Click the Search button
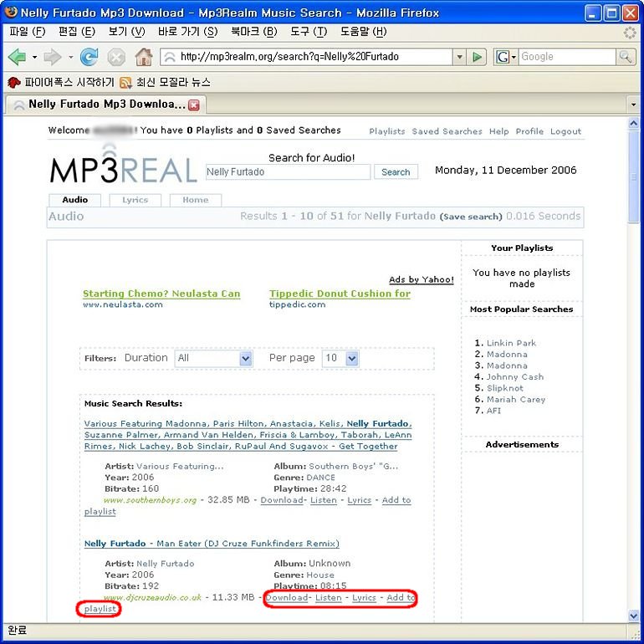 [x=396, y=172]
